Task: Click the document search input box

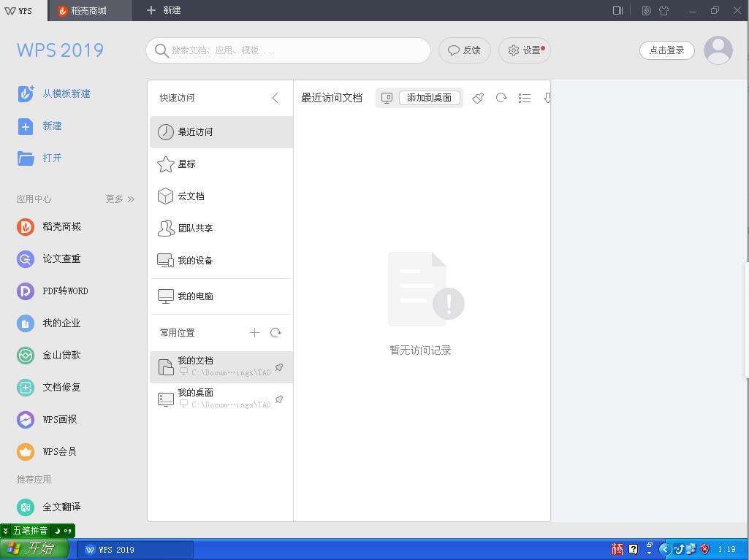Action: click(288, 50)
